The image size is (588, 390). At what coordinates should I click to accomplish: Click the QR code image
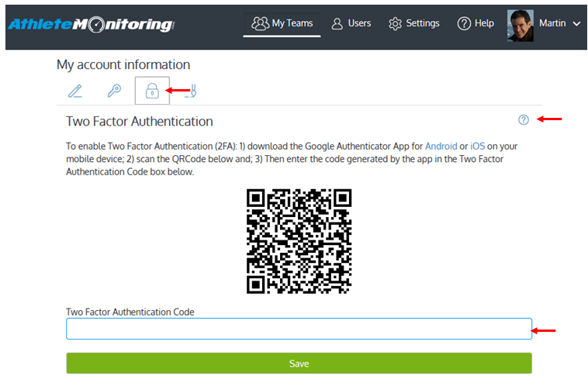click(299, 241)
